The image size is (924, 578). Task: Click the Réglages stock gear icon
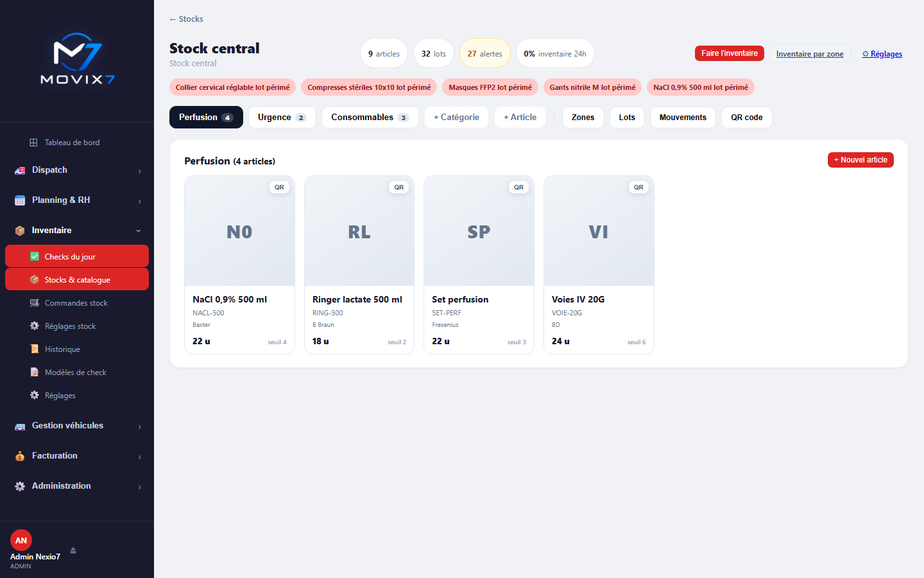[x=35, y=326]
